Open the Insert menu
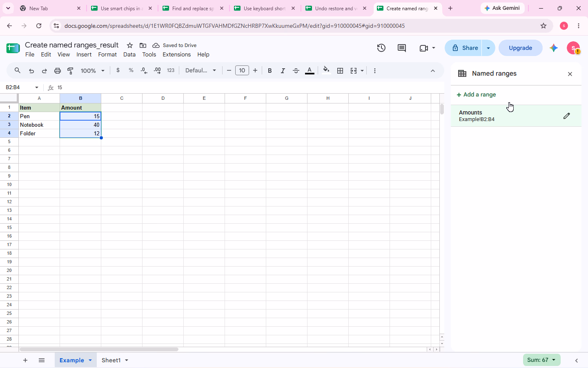The height and width of the screenshot is (368, 588). coord(84,54)
